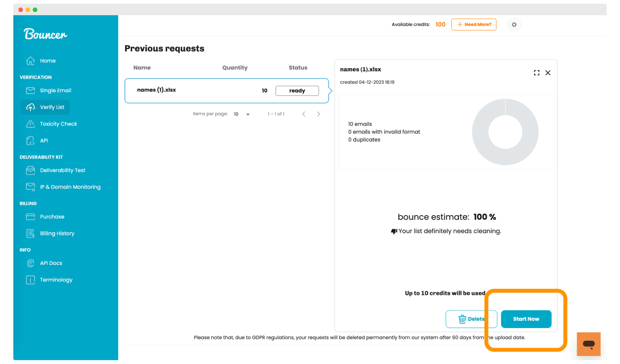Viewport: 620px width, 364px height.
Task: Toggle the close panel button on detail
Action: (x=548, y=73)
